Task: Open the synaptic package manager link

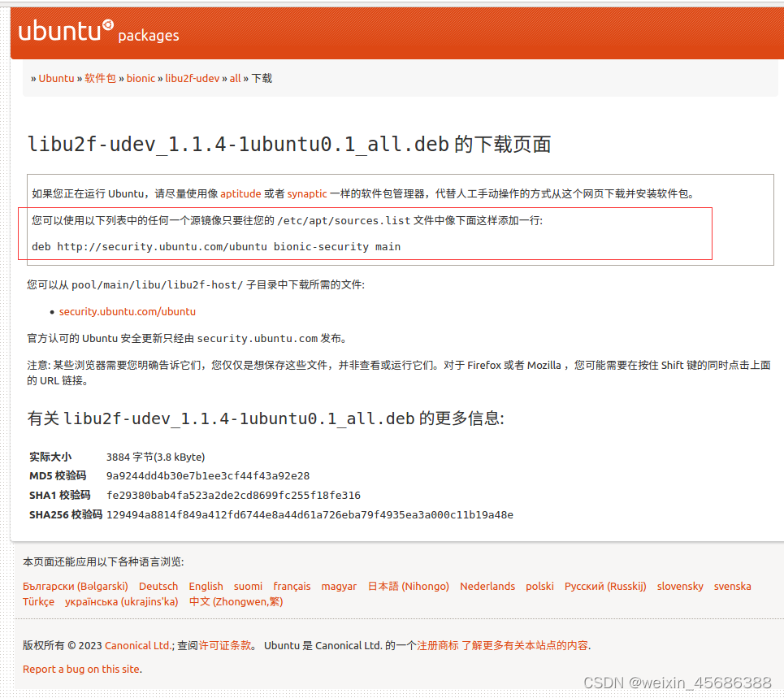Action: point(307,193)
